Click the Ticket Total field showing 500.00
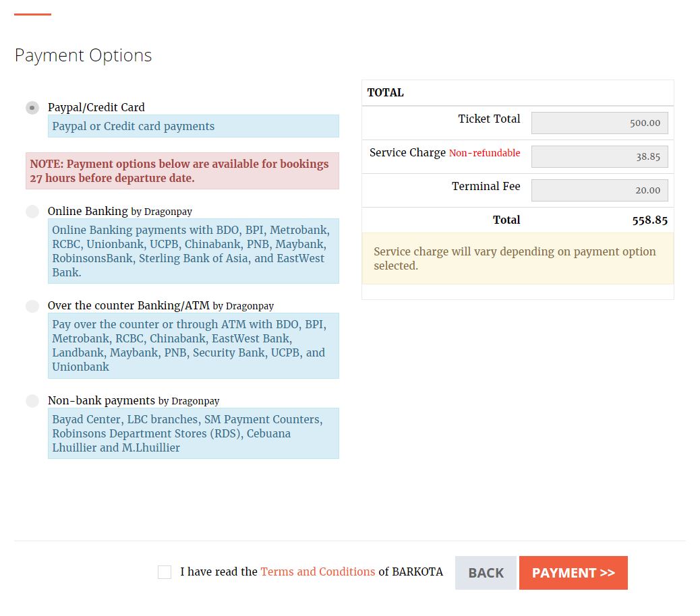Image resolution: width=700 pixels, height=616 pixels. (600, 123)
